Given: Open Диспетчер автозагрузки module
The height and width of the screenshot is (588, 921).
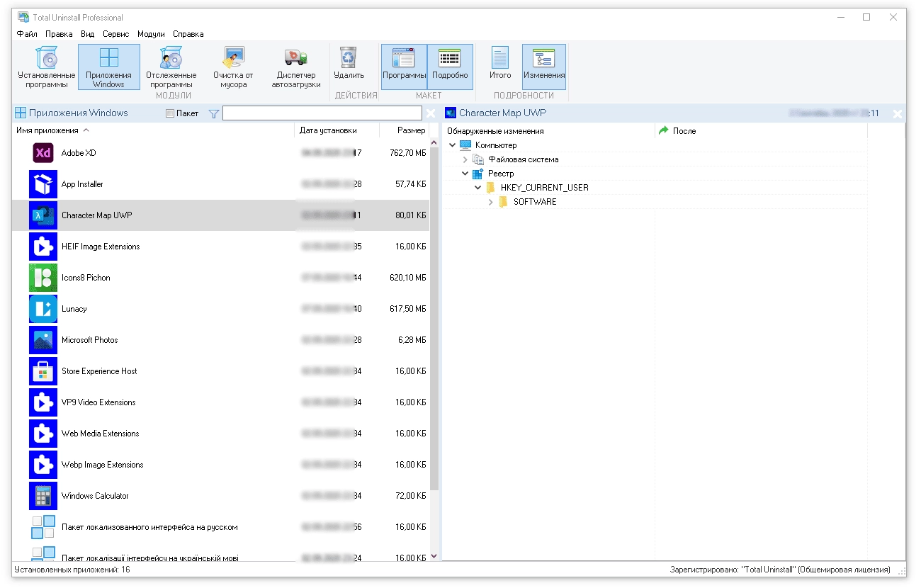Looking at the screenshot, I should [x=296, y=67].
